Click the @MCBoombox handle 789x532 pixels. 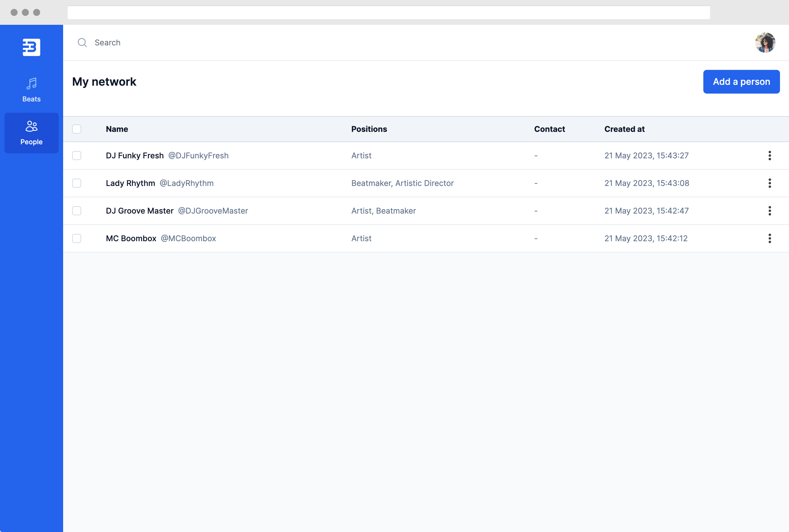[x=188, y=238]
